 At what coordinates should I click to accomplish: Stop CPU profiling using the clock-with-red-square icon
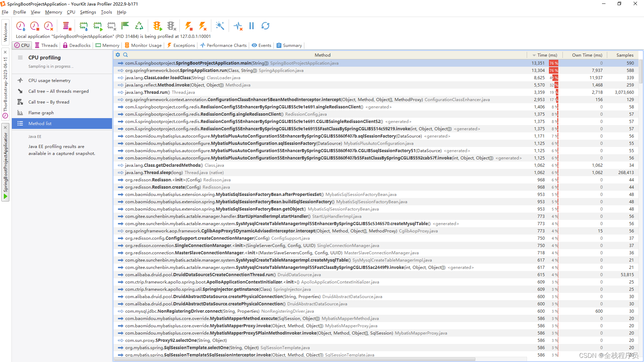35,26
